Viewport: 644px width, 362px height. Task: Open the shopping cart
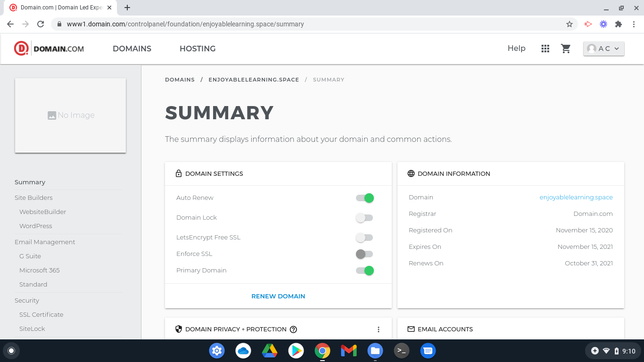click(566, 49)
